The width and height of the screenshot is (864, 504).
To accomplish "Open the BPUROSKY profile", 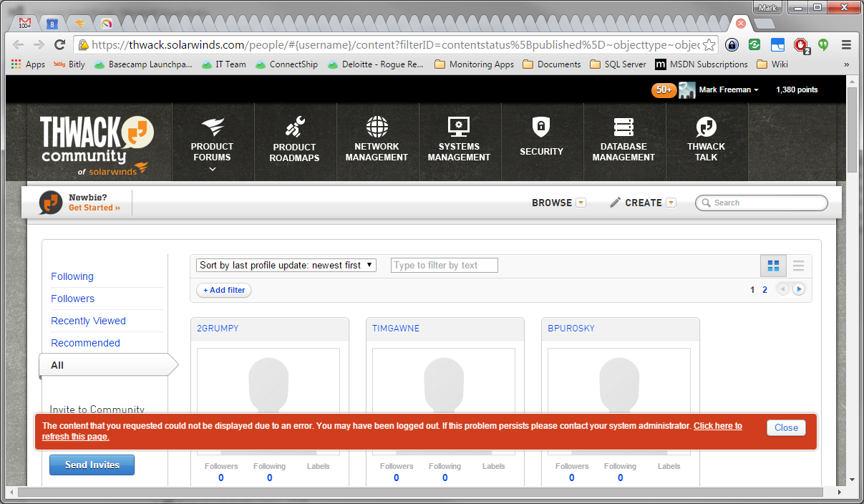I will 571,329.
